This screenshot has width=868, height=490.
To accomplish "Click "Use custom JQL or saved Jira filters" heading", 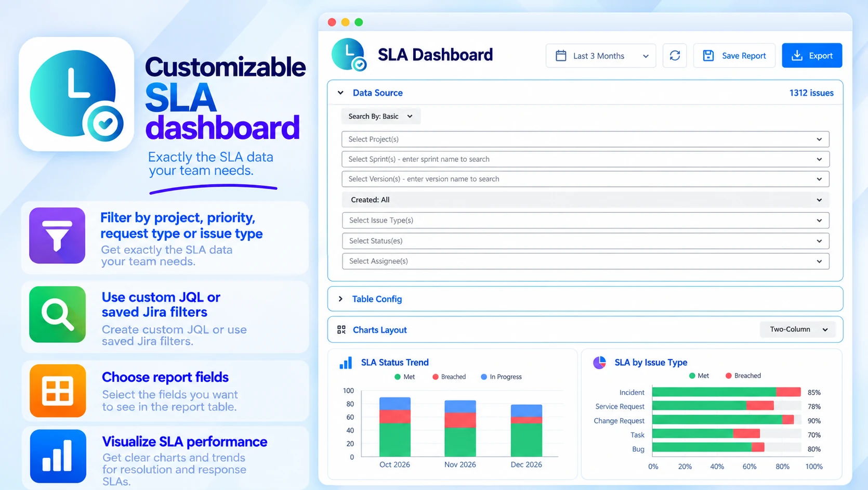I will click(161, 304).
